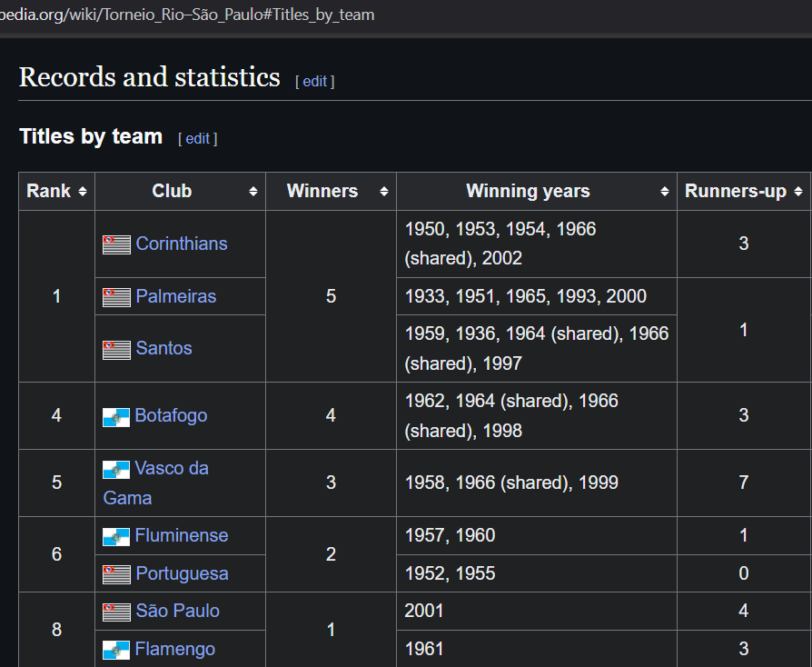The image size is (812, 667).
Task: Click cell '1957, 1960'
Action: (537, 536)
